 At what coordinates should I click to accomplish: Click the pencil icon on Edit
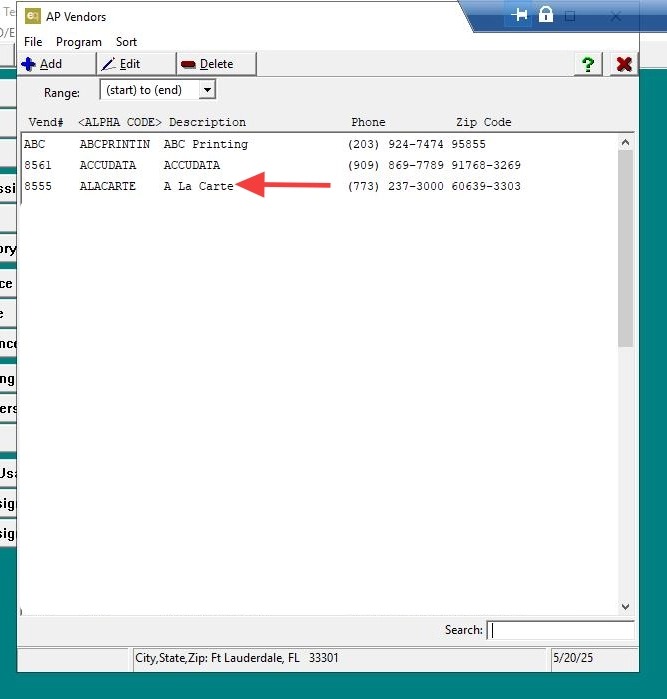(108, 64)
